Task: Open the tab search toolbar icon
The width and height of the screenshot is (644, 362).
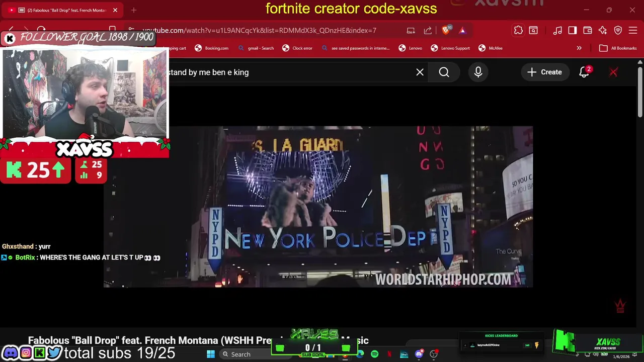Action: 533,30
